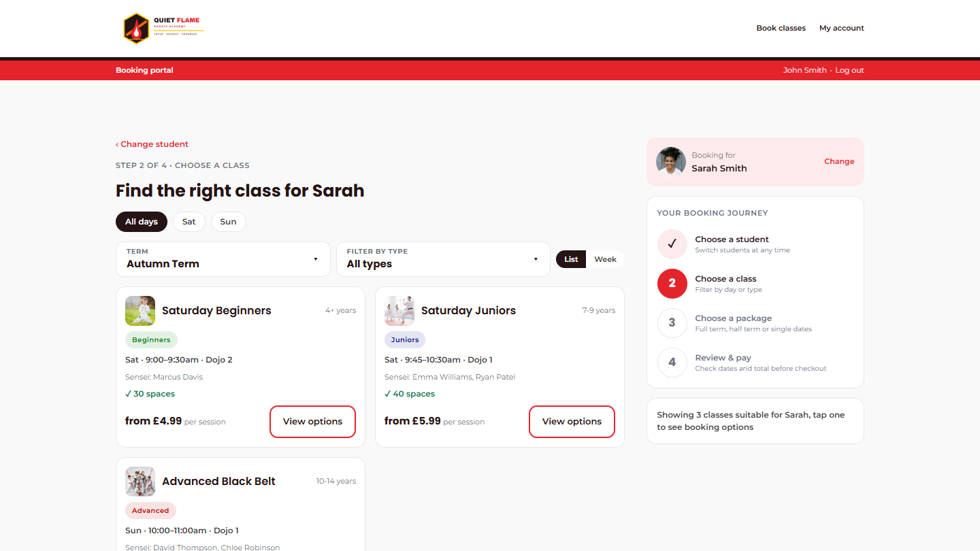Click the 30 spaces availability text
The image size is (980, 551).
point(150,394)
